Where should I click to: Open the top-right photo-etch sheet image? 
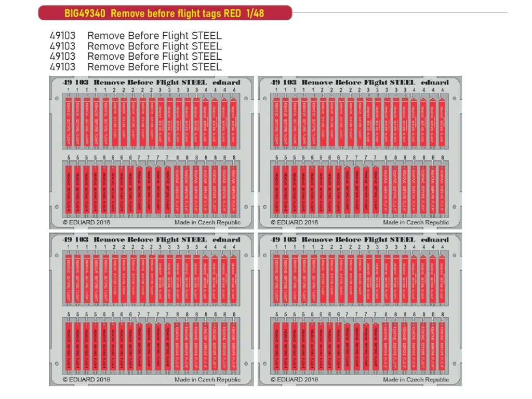(x=360, y=153)
